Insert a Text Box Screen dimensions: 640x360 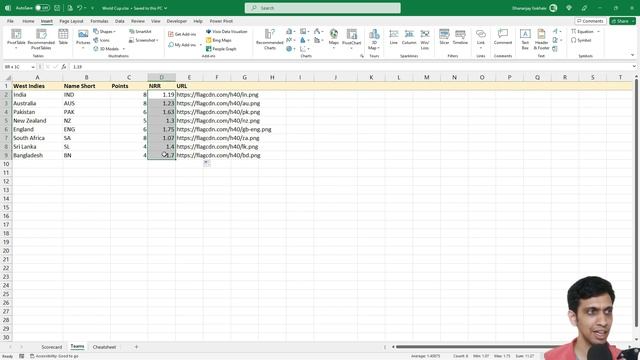pyautogui.click(x=525, y=39)
